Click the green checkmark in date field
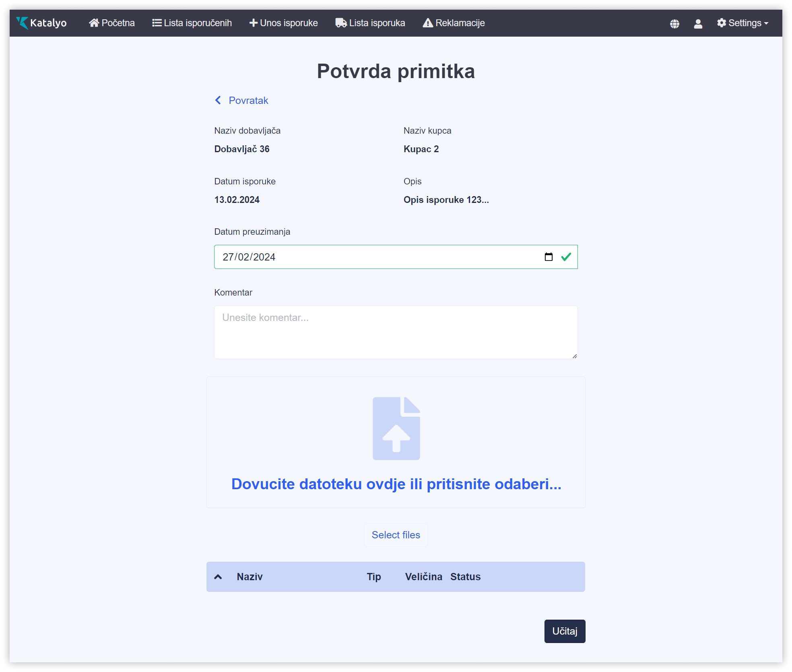This screenshot has height=672, width=792. click(x=566, y=257)
